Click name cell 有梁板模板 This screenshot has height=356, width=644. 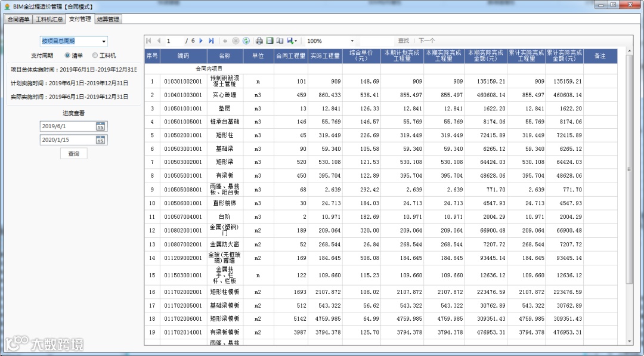point(225,332)
